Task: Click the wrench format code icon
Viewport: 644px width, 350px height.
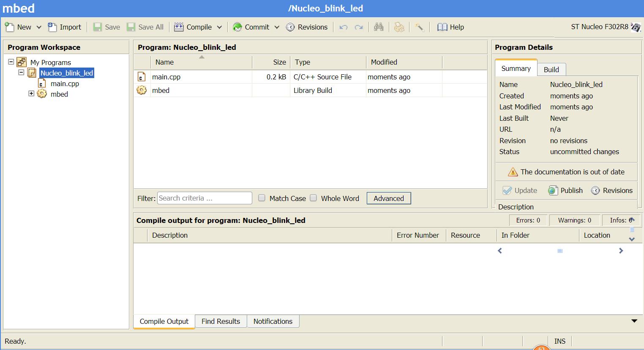Action: click(x=420, y=27)
